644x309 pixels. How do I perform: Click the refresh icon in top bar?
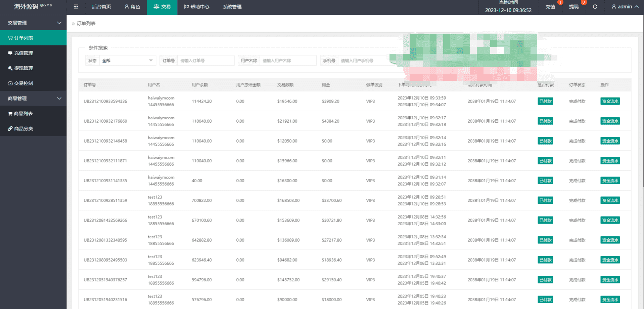[595, 7]
